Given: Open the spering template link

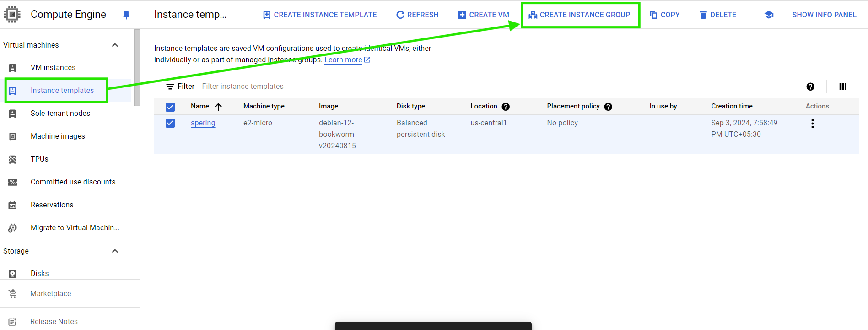Looking at the screenshot, I should tap(203, 123).
